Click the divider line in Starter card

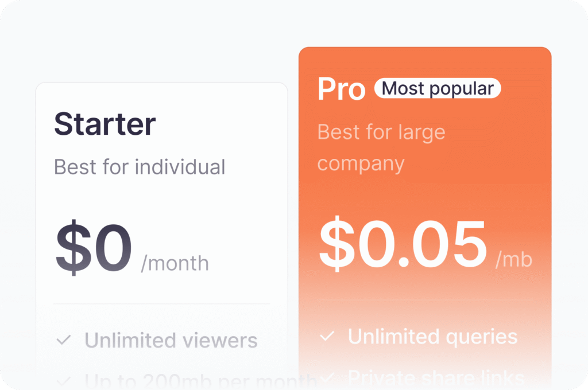[161, 304]
